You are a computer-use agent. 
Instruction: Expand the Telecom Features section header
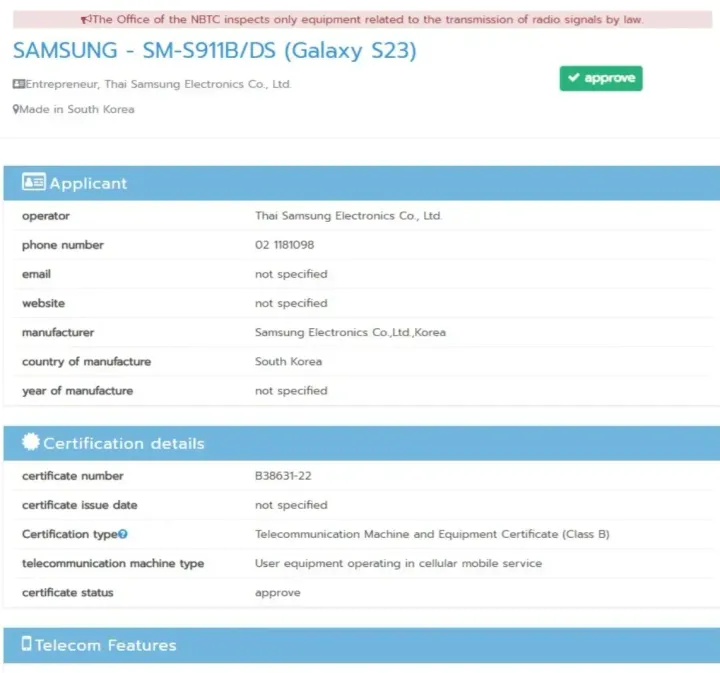[360, 645]
